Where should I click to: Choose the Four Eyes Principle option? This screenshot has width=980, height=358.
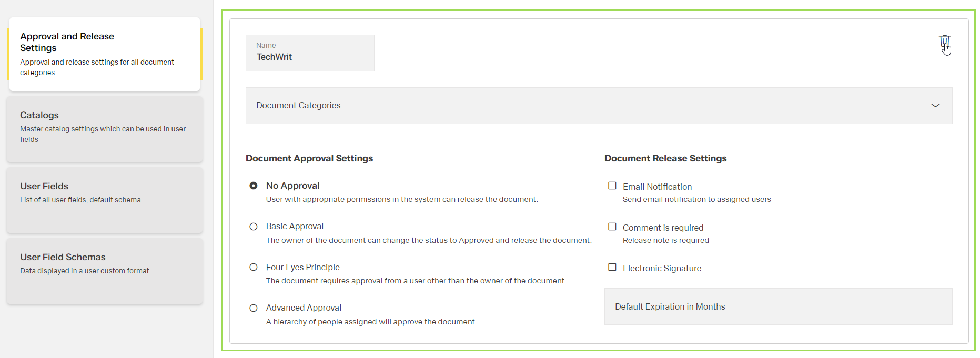(254, 267)
